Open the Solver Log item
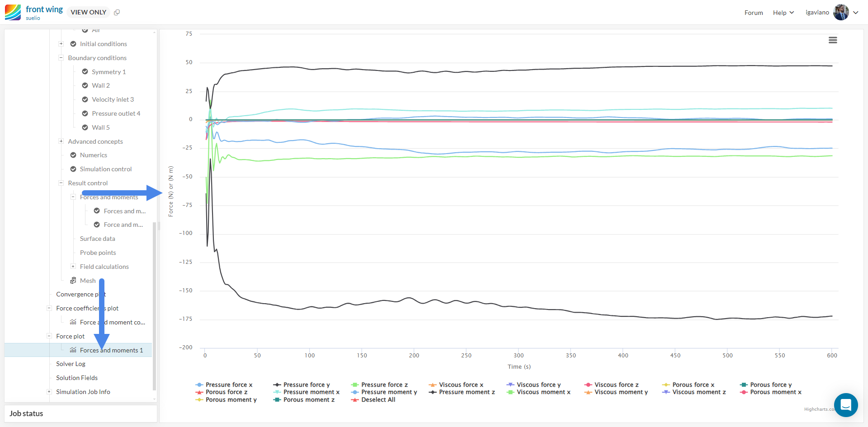Viewport: 868px width, 427px height. click(71, 364)
